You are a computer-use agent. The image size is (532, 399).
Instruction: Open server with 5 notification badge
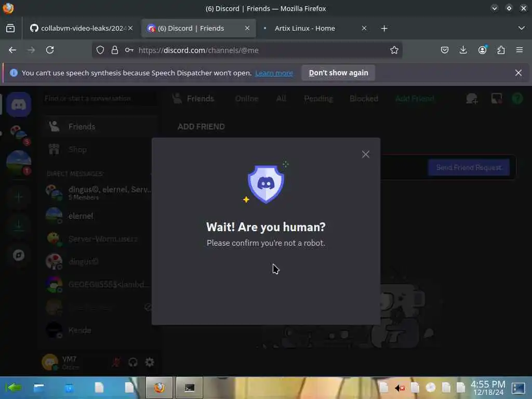click(19, 134)
